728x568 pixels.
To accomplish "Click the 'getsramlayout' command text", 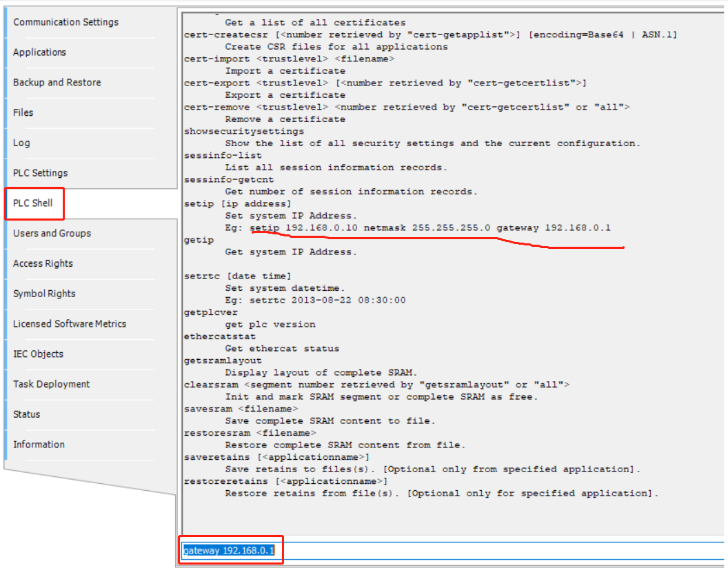I will click(223, 361).
